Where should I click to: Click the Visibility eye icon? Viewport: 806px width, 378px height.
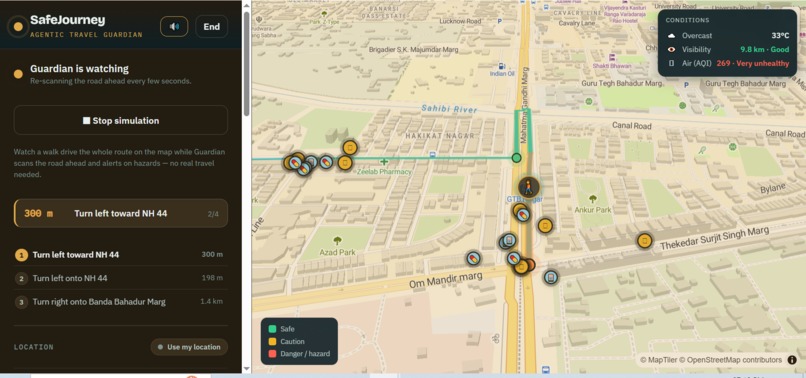pyautogui.click(x=671, y=50)
